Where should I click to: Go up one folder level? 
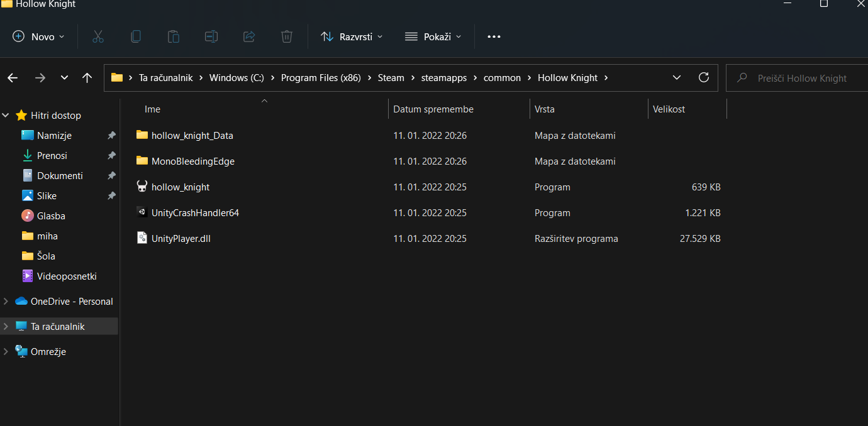87,78
